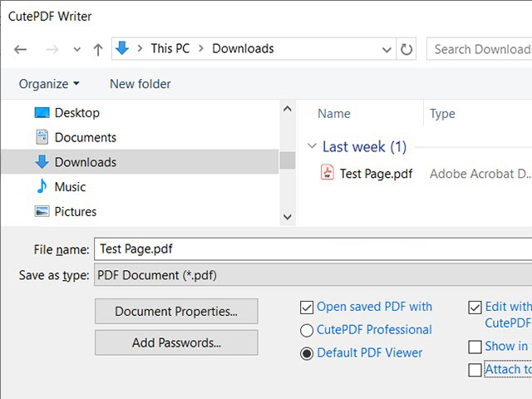Select Music in the navigation pane
This screenshot has width=532, height=399.
(x=70, y=186)
